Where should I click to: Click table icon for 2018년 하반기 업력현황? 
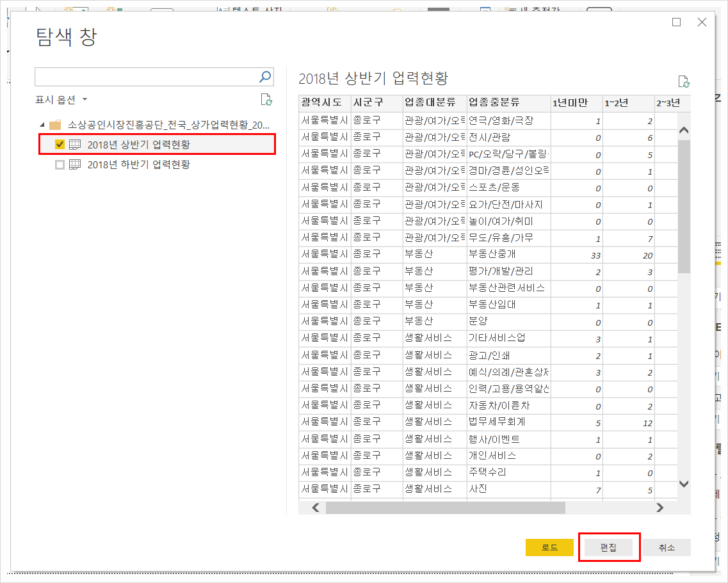[x=75, y=164]
